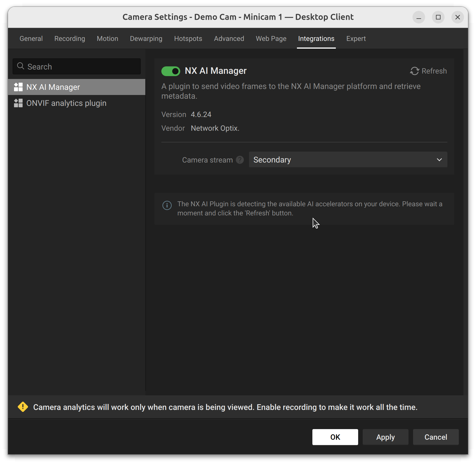Click the NX AI Manager plugin icon
This screenshot has height=464, width=476.
click(x=18, y=87)
